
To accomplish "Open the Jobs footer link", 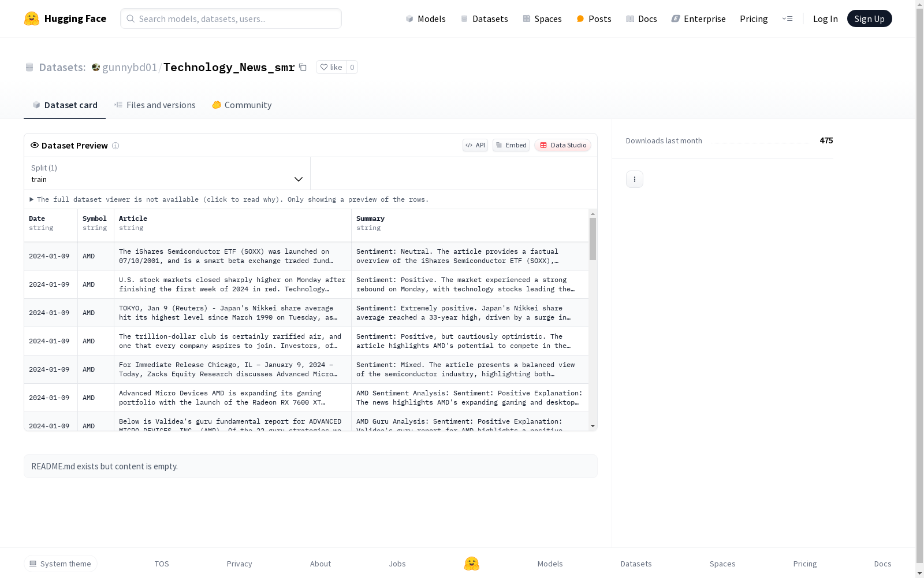I will pos(397,564).
